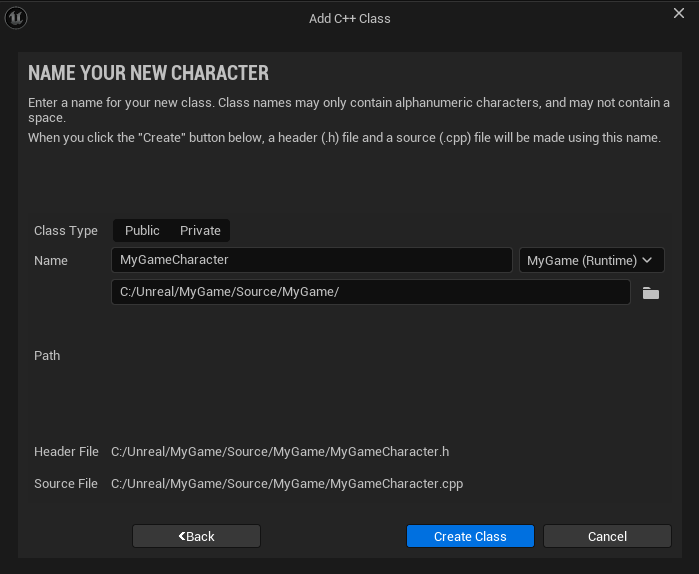
Task: Click the NAME YOUR NEW CHARACTER heading
Action: [x=148, y=73]
